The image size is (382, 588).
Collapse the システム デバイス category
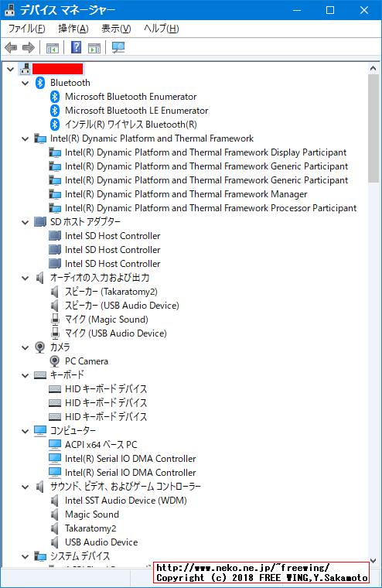pos(25,556)
